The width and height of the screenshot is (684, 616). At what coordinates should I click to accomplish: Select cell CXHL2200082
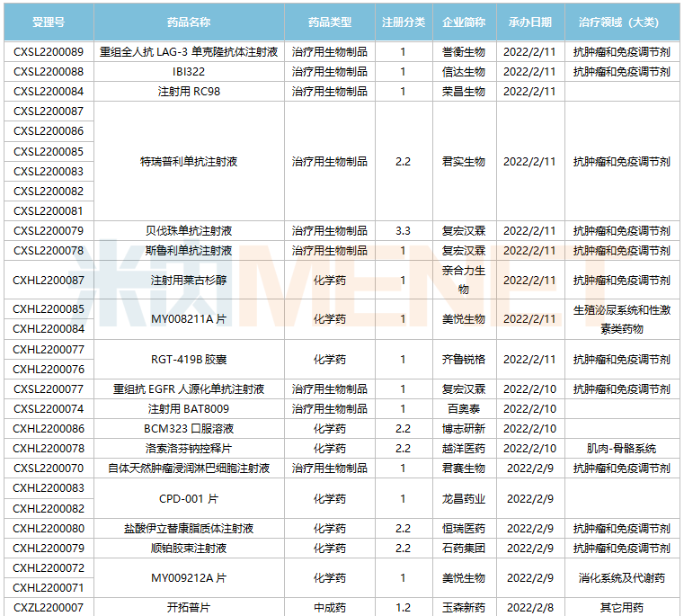click(x=49, y=509)
